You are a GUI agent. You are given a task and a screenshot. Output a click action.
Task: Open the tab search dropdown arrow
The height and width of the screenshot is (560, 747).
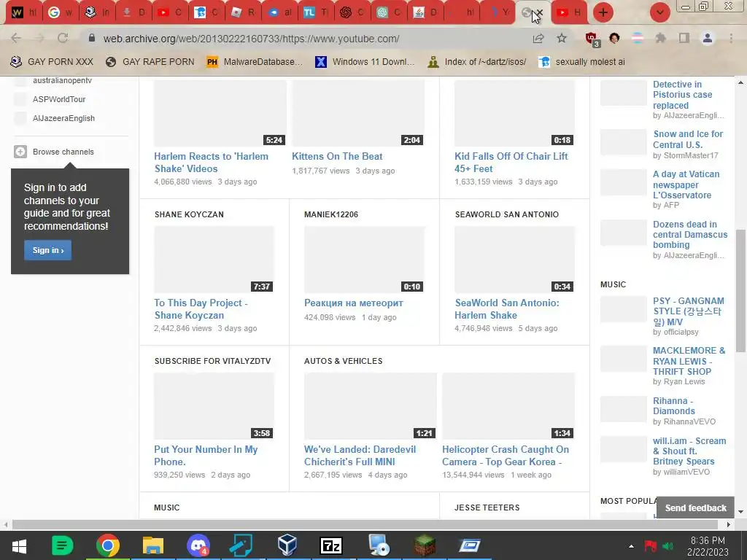pyautogui.click(x=659, y=12)
